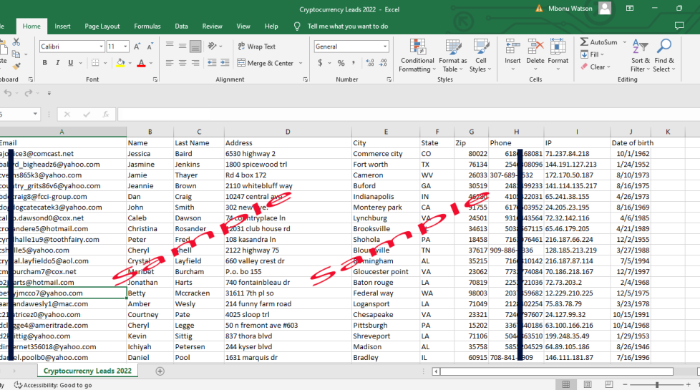The image size is (700, 390).
Task: Toggle Underline formatting
Action: click(71, 63)
